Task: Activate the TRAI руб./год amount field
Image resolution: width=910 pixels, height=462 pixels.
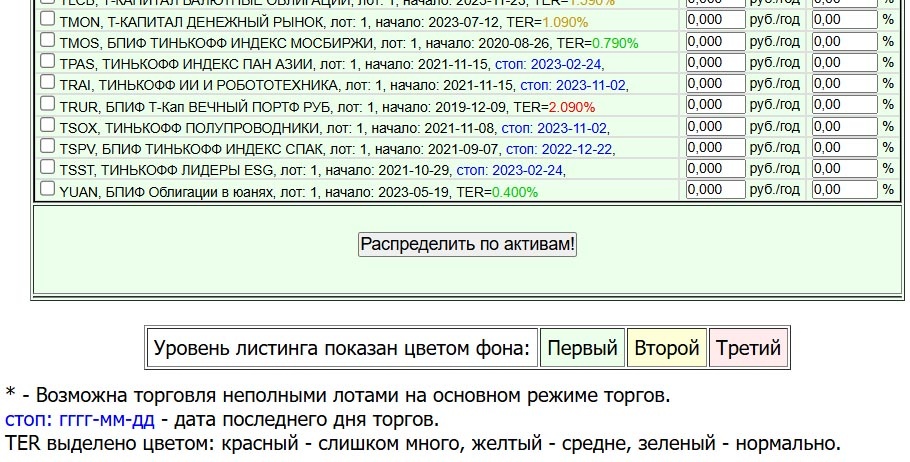Action: pyautogui.click(x=715, y=84)
